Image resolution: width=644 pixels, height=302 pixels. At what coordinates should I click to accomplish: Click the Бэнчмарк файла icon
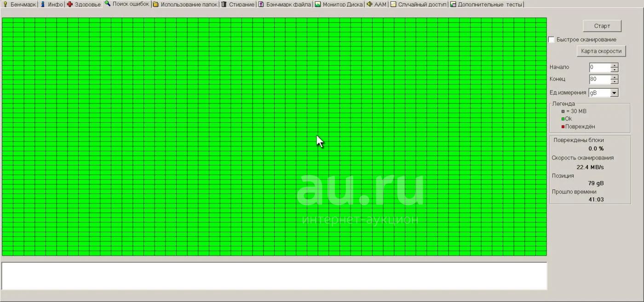(x=261, y=4)
